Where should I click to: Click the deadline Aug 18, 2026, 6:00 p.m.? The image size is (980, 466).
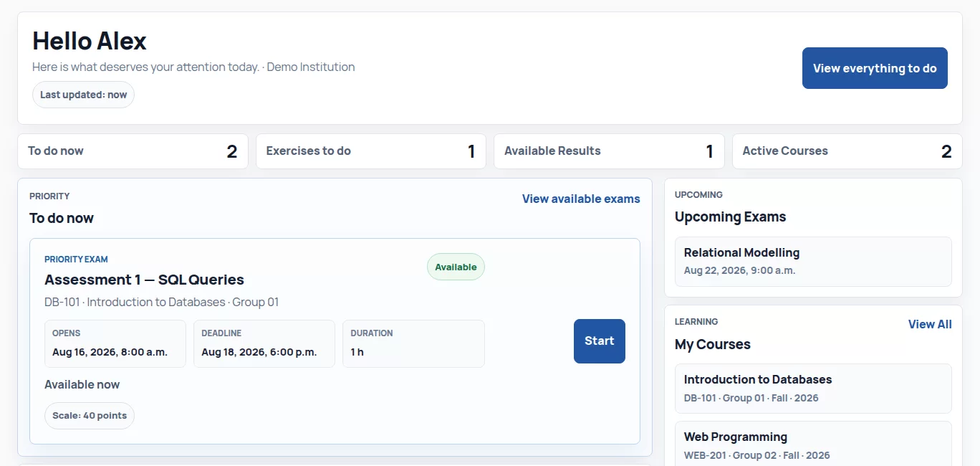coord(259,352)
